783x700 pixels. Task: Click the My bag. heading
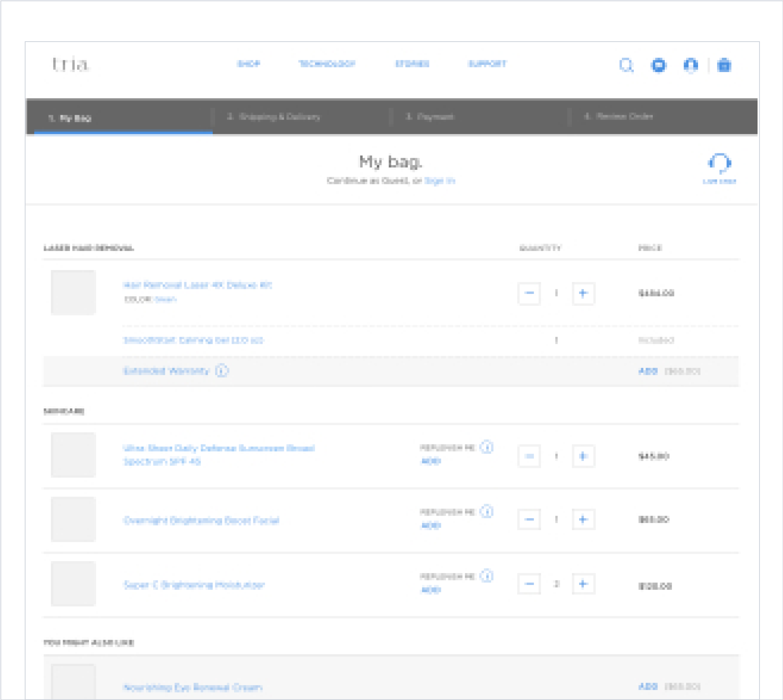[x=391, y=162]
